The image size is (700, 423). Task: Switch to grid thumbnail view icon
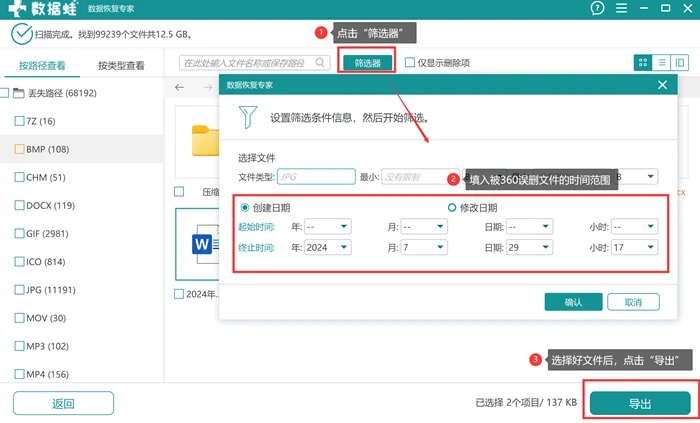tap(643, 62)
